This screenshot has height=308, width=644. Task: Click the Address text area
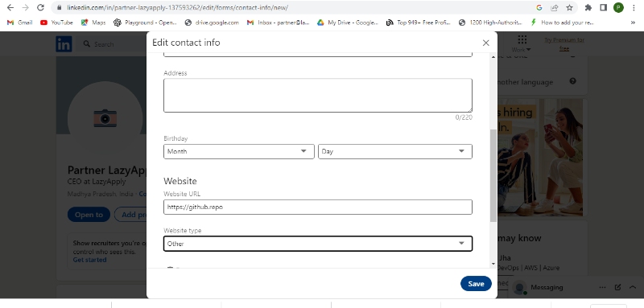pos(318,95)
